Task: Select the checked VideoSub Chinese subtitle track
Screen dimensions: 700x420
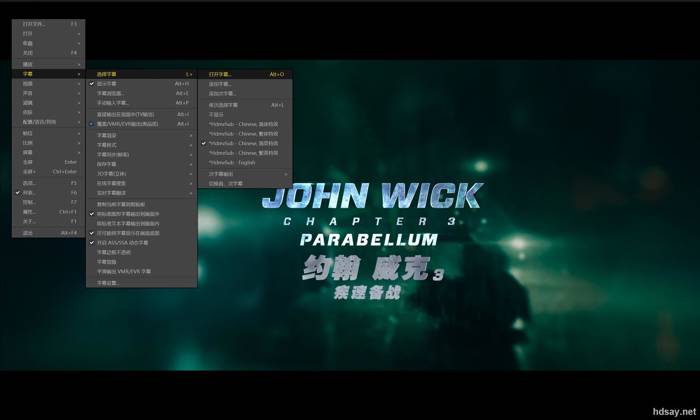Action: (x=245, y=143)
